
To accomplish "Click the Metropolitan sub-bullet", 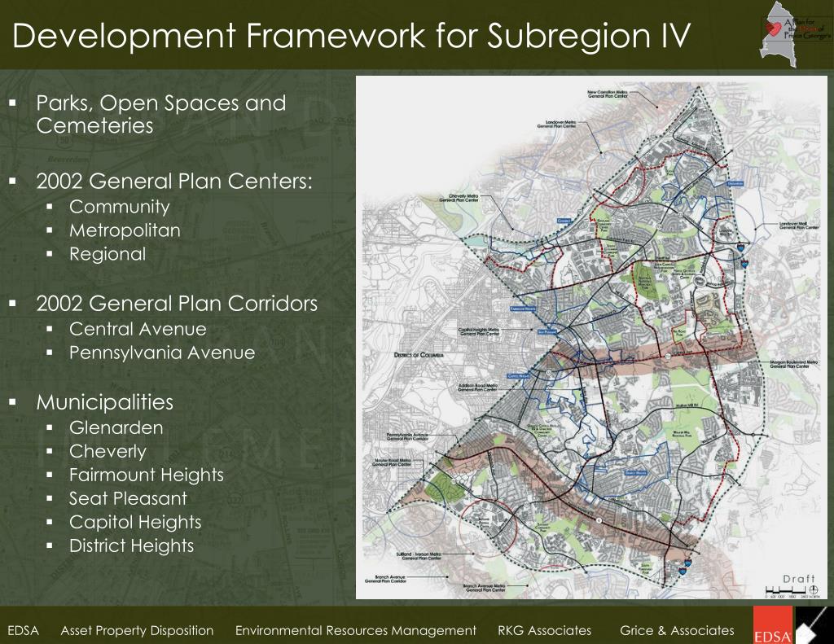I will coord(125,230).
